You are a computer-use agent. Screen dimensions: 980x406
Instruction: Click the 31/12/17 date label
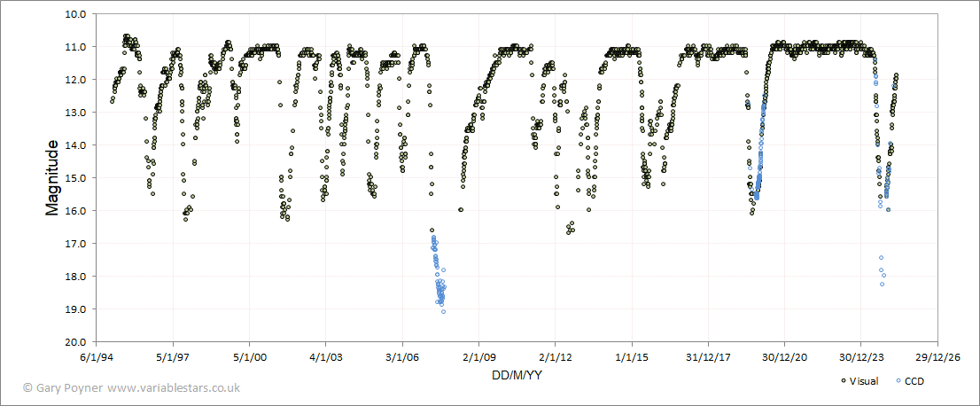click(708, 358)
